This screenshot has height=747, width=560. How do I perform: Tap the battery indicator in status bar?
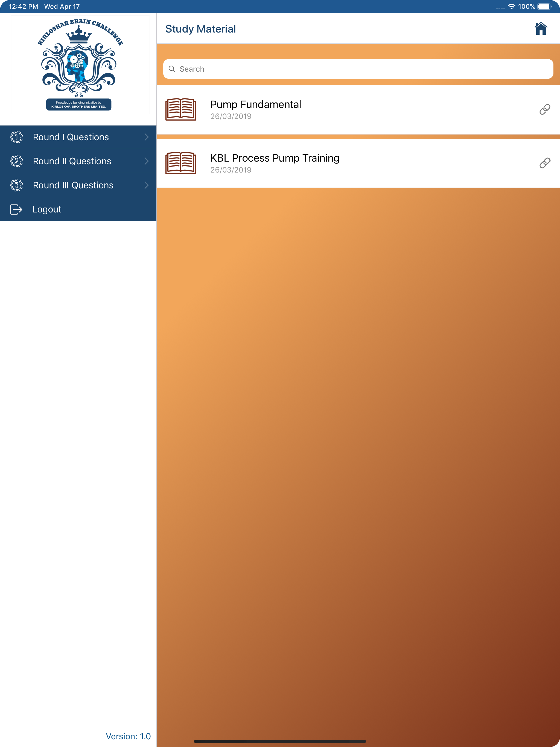(x=544, y=6)
